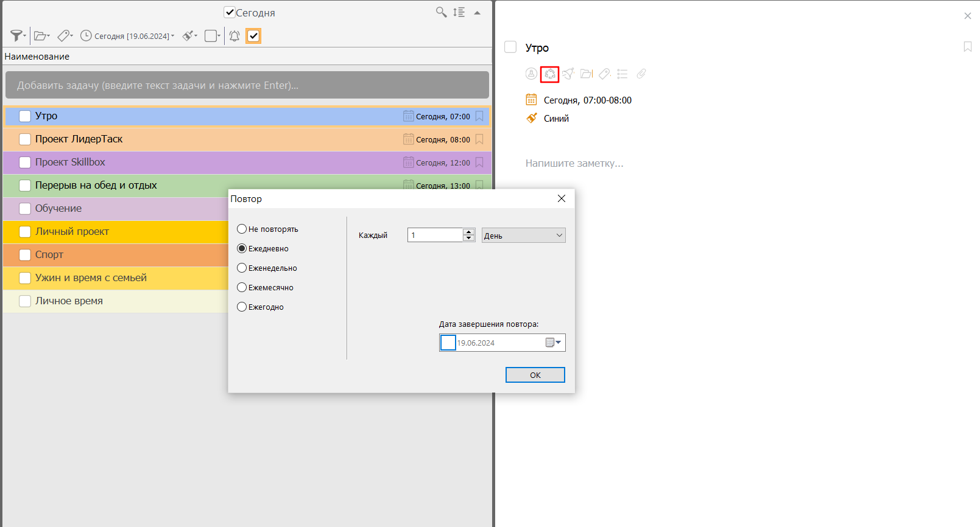This screenshot has width=980, height=527.
Task: Click the calendar icon in Проект ЛидерТаск row
Action: click(409, 139)
